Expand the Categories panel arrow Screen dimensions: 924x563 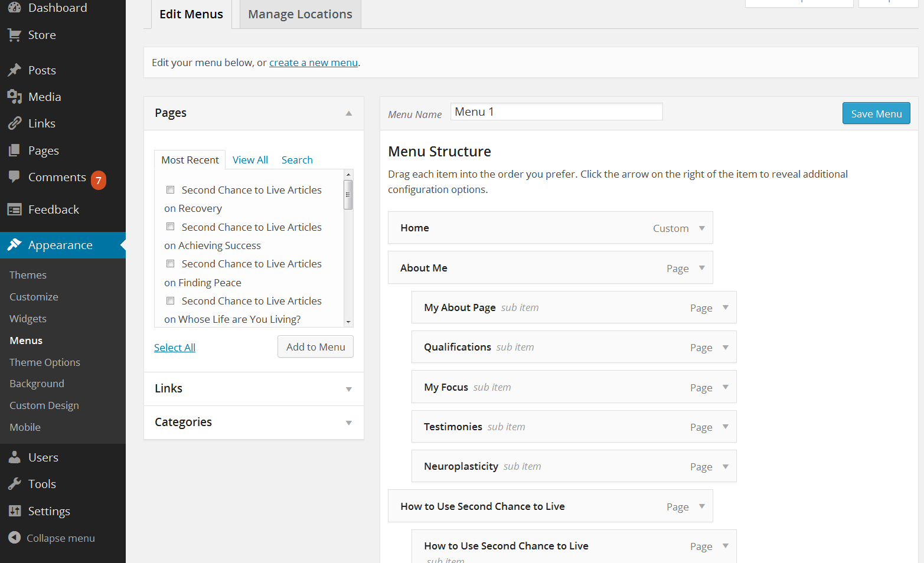click(348, 423)
